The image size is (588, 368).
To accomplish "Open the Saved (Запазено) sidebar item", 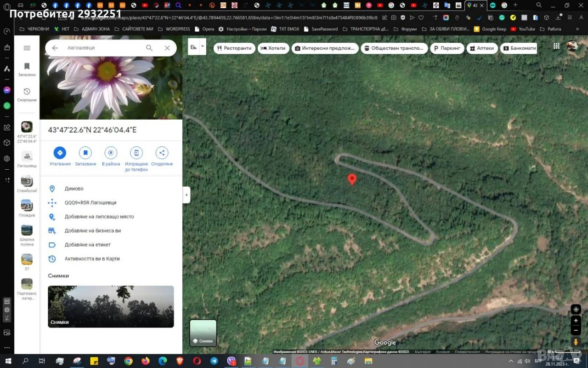I will click(x=27, y=69).
